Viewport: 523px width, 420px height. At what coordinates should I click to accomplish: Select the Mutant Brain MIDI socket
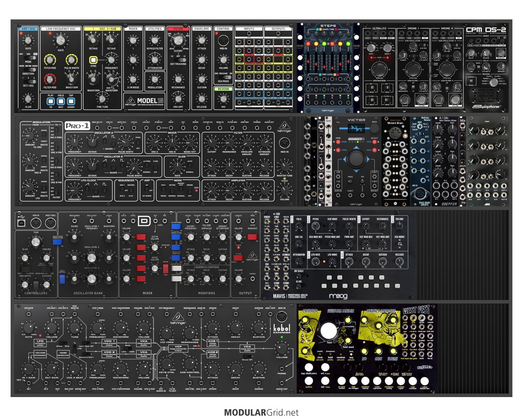[x=395, y=133]
